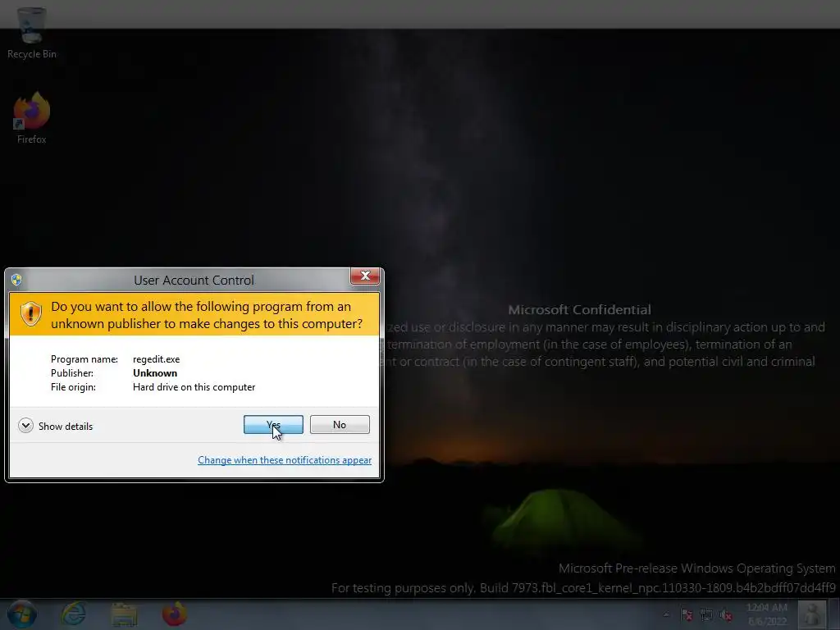The width and height of the screenshot is (840, 630).
Task: Click the 'Publisher:' label
Action: [72, 373]
